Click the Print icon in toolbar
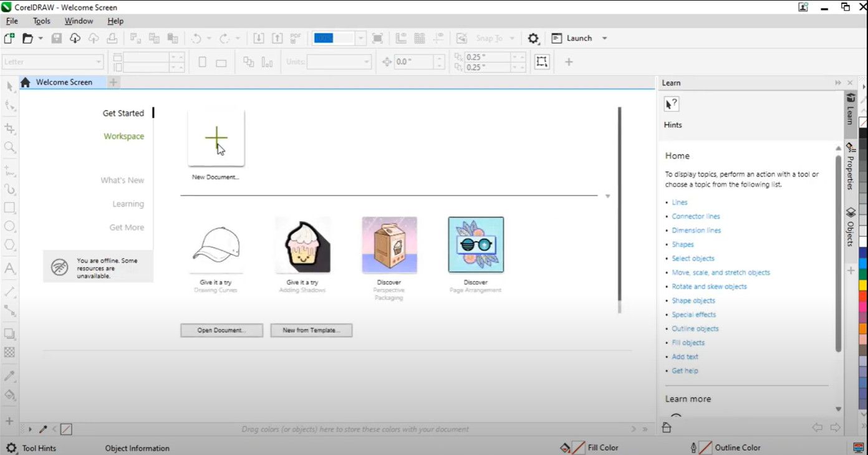 click(112, 38)
